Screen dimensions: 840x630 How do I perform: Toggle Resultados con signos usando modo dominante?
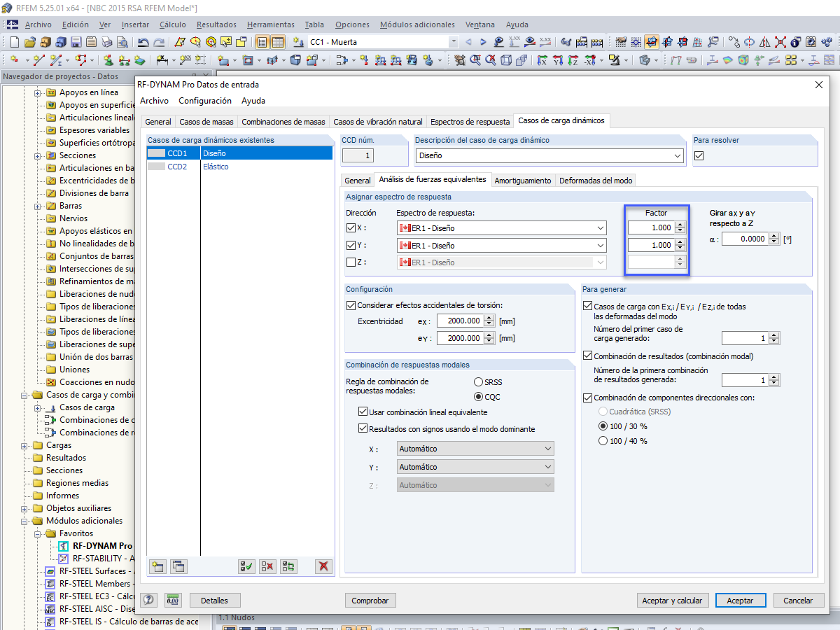[363, 429]
